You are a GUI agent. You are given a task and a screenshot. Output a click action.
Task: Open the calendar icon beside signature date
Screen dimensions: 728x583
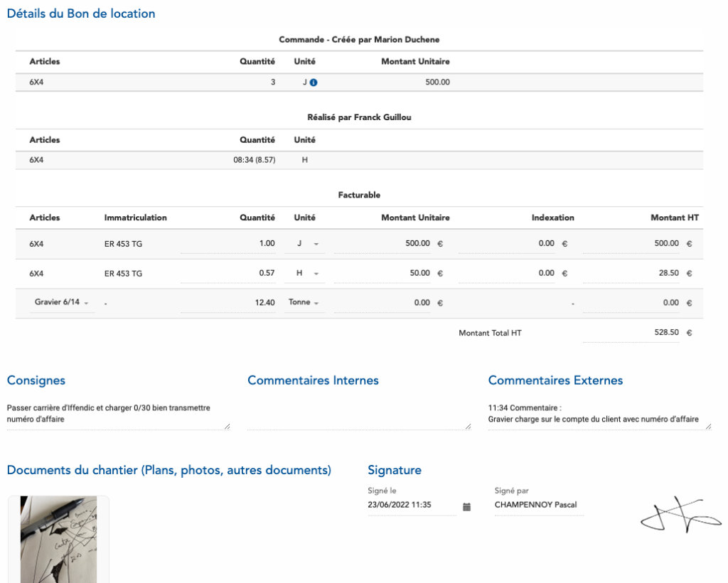coord(466,506)
